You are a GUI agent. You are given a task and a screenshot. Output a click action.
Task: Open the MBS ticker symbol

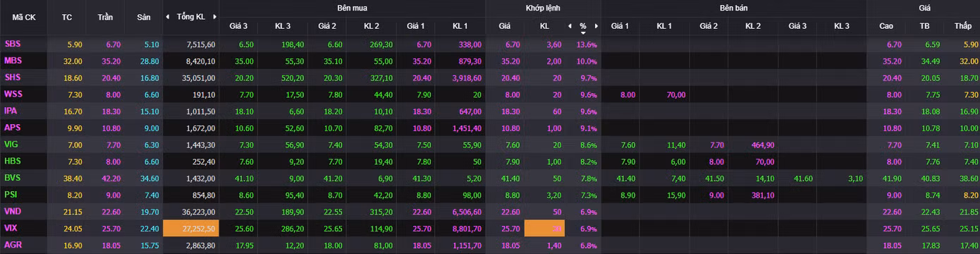pos(13,61)
